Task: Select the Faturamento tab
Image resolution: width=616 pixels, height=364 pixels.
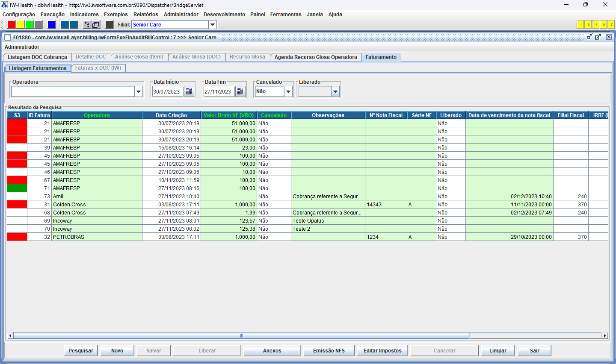Action: click(x=381, y=57)
